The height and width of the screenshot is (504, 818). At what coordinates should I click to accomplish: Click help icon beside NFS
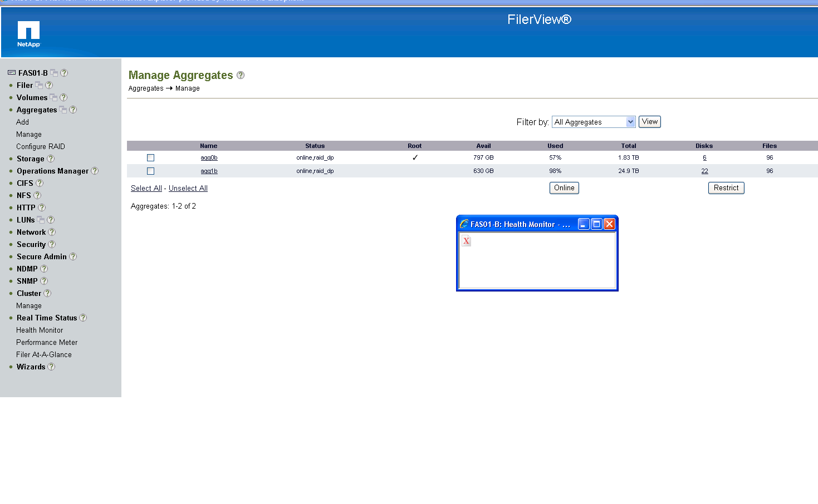tap(37, 195)
